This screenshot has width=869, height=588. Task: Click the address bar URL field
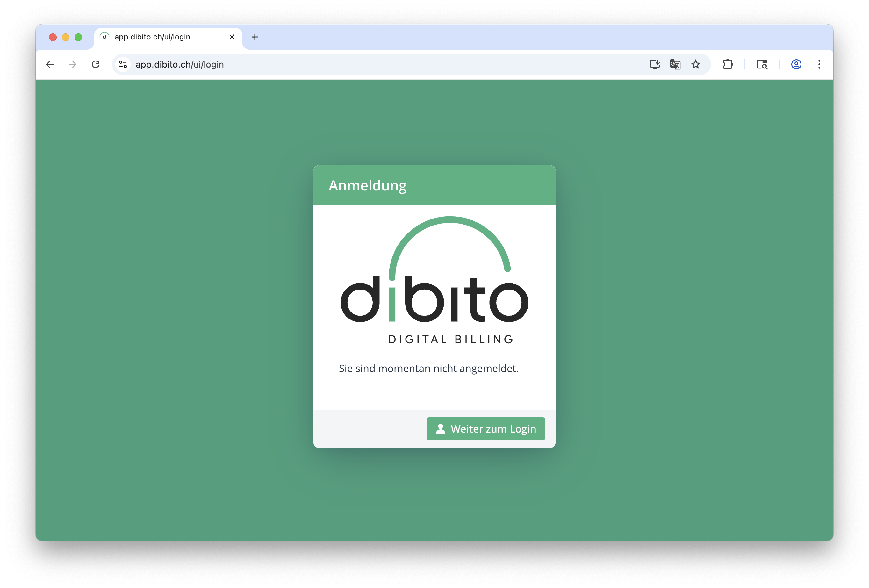pos(336,64)
